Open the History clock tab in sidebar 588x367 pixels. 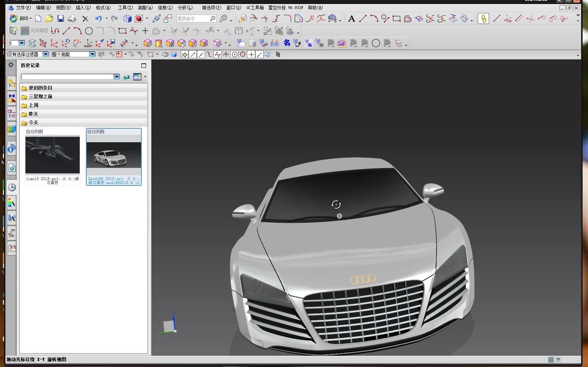pyautogui.click(x=12, y=187)
